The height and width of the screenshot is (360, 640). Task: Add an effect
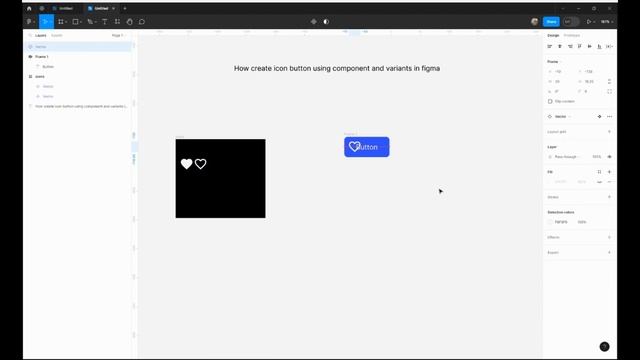pos(609,237)
